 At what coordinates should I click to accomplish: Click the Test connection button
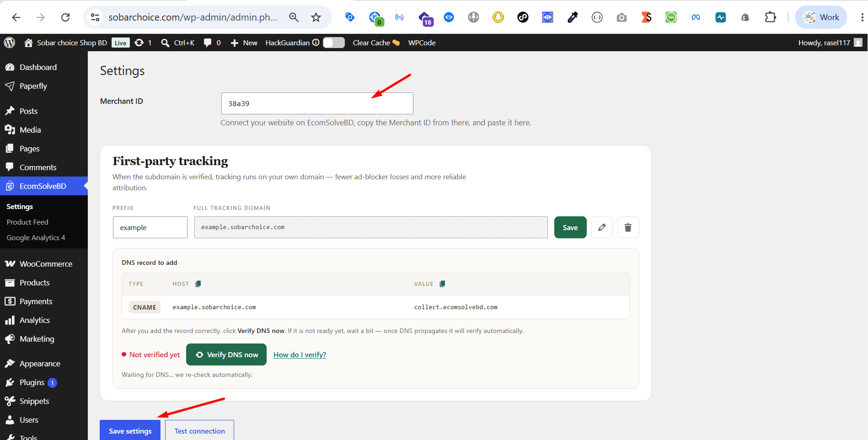pos(200,430)
